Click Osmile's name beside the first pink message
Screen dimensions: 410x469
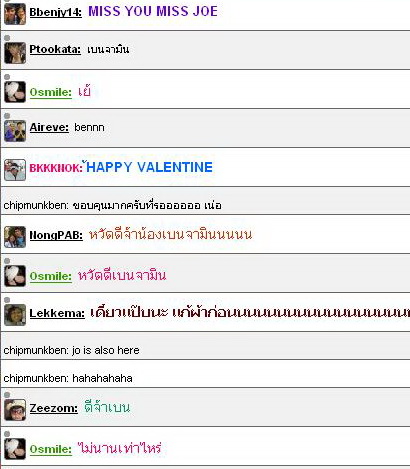[x=51, y=92]
